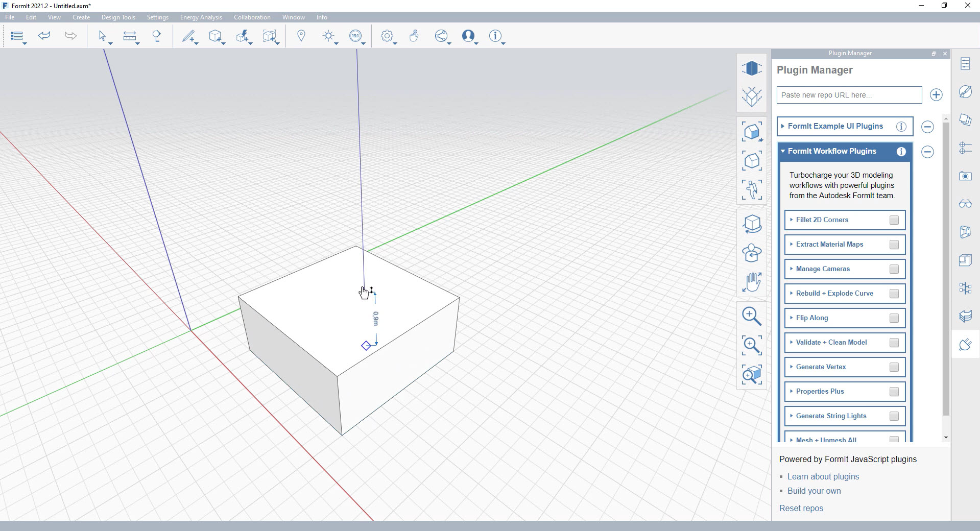Viewport: 980px width, 531px height.
Task: Click the repo URL input field
Action: tap(849, 95)
